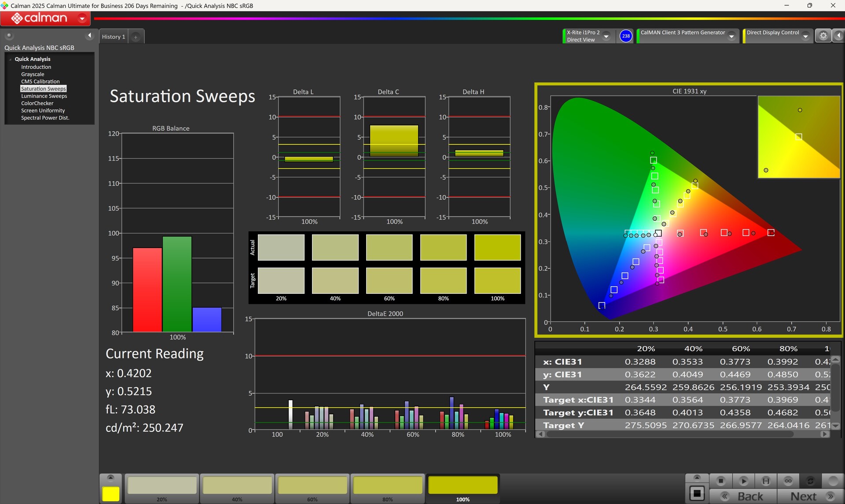Click the Back button
The image size is (845, 504).
744,496
